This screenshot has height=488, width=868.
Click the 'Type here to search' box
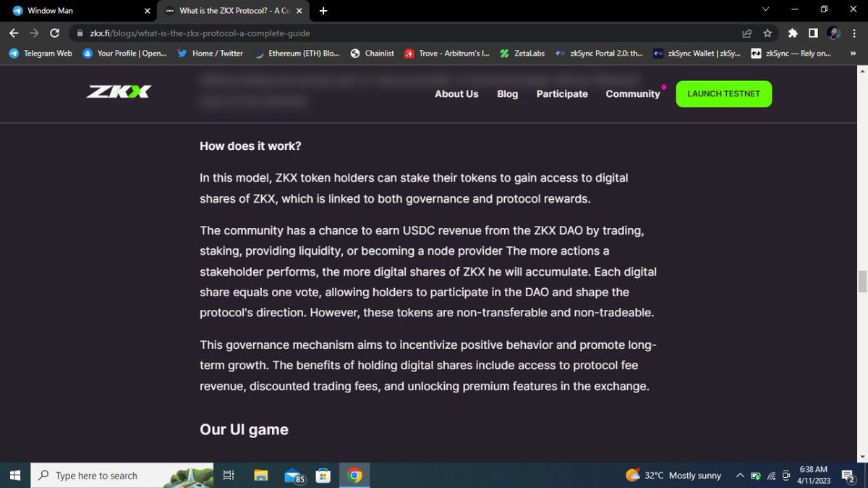(x=122, y=476)
